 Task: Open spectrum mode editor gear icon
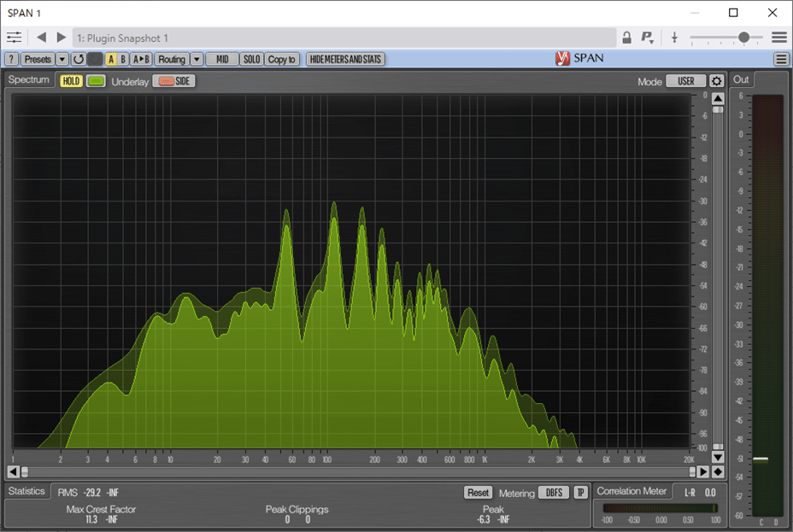coord(716,81)
